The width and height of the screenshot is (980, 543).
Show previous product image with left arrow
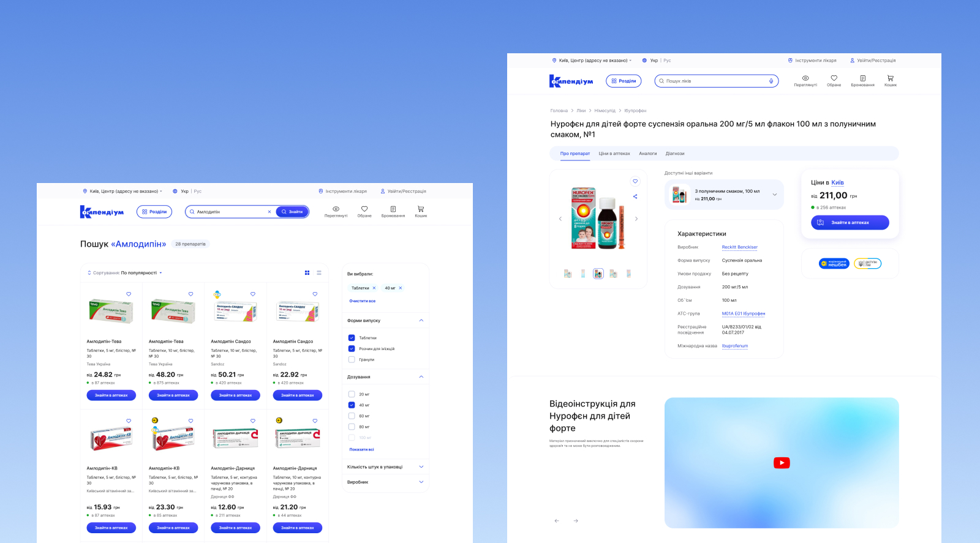tap(560, 219)
